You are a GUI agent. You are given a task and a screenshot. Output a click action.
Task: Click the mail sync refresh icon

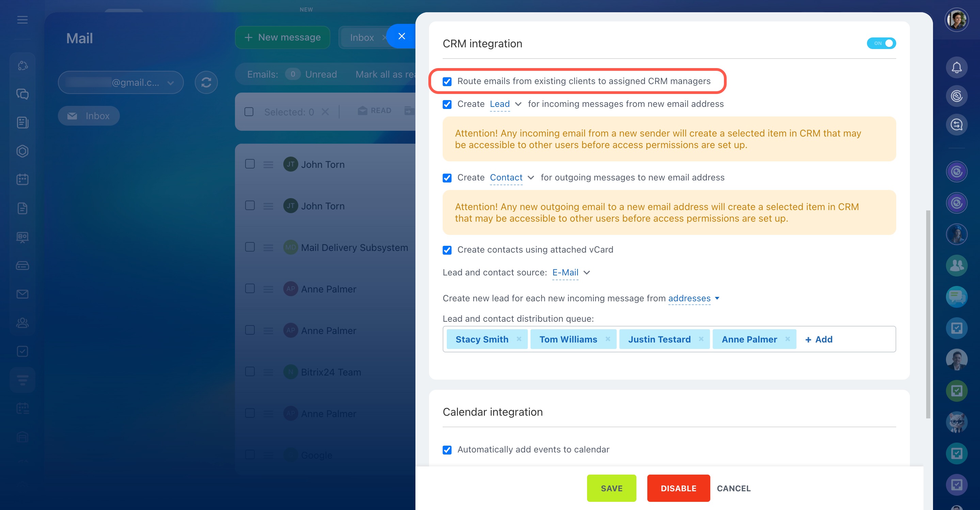pos(206,82)
